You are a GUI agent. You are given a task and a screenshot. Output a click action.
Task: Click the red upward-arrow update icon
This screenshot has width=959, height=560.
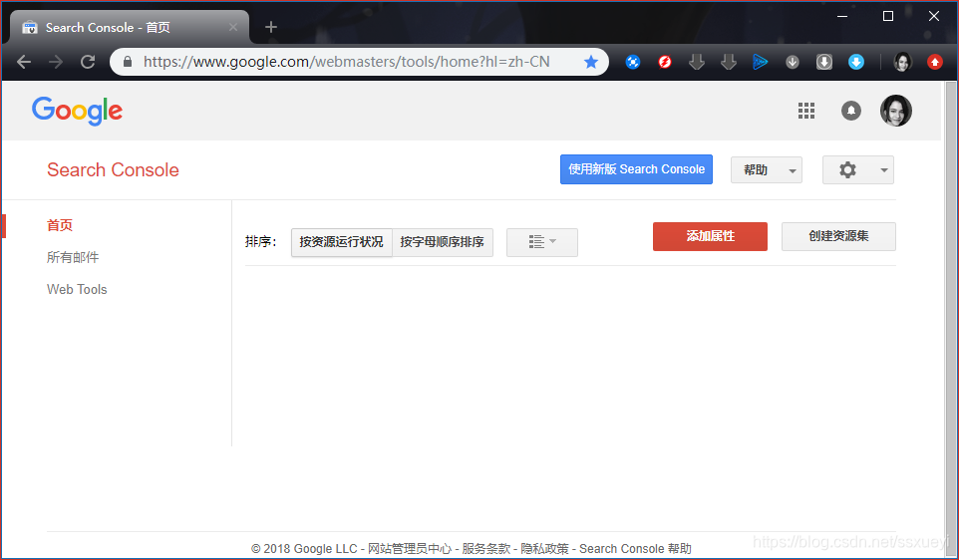click(x=934, y=62)
